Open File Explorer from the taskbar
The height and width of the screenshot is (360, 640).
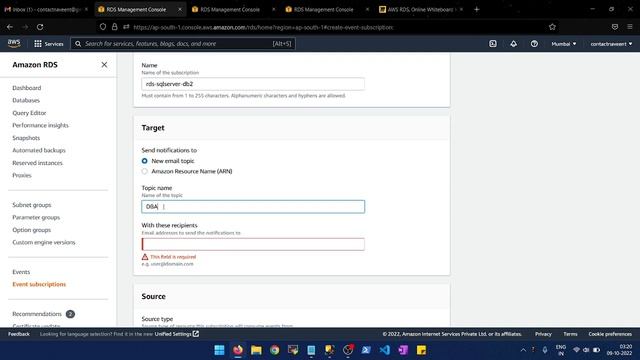[x=256, y=350]
